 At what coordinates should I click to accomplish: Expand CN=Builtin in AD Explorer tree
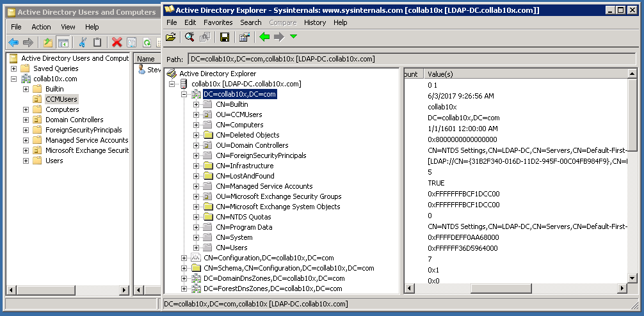(197, 104)
